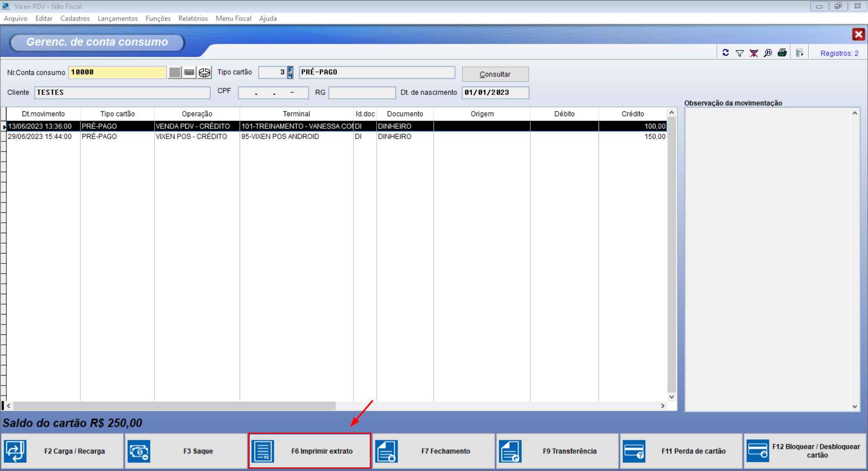Click the magnifier search icon
Image resolution: width=868 pixels, height=471 pixels.
(768, 53)
